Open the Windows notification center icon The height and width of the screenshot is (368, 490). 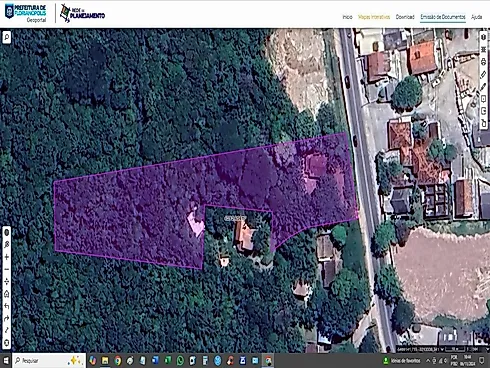click(x=482, y=361)
